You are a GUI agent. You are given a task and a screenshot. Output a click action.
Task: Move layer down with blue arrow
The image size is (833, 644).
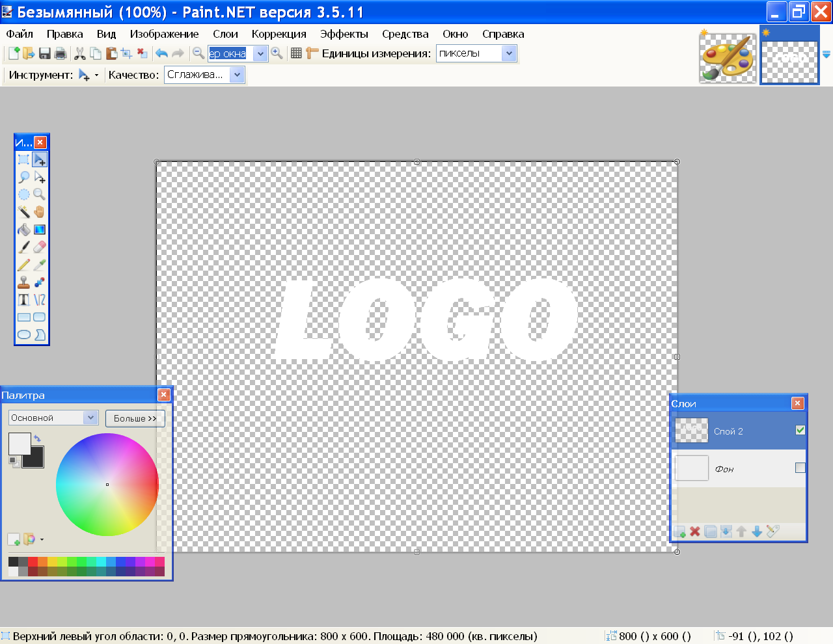pos(757,531)
